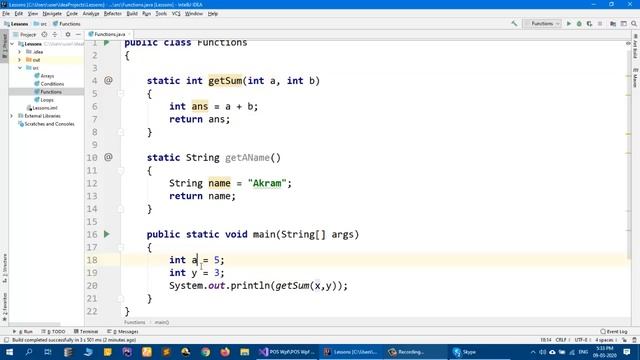This screenshot has height=360, width=640.
Task: Toggle the Ant Build right side panel
Action: point(636,46)
